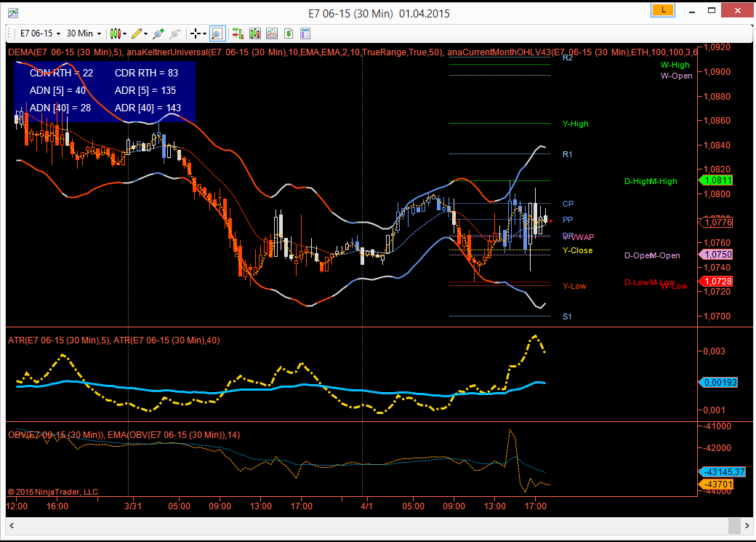Click the -43145,37 OBV EMA marker

coord(723,471)
